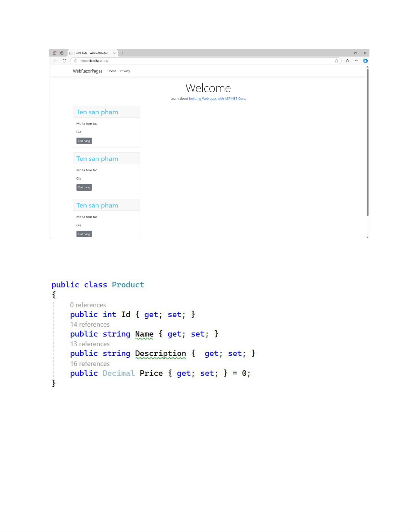Add page to favorites with star icon

pyautogui.click(x=336, y=61)
